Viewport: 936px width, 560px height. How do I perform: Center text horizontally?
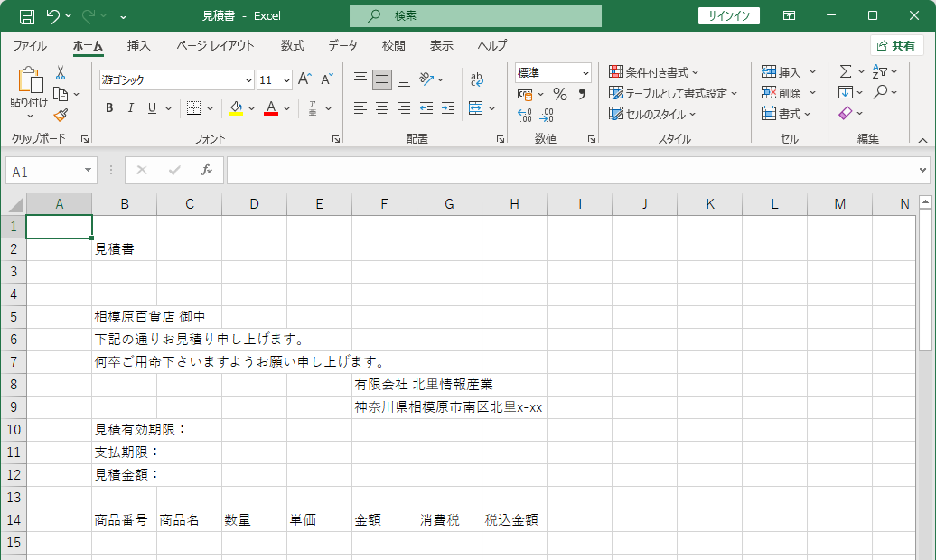point(382,108)
